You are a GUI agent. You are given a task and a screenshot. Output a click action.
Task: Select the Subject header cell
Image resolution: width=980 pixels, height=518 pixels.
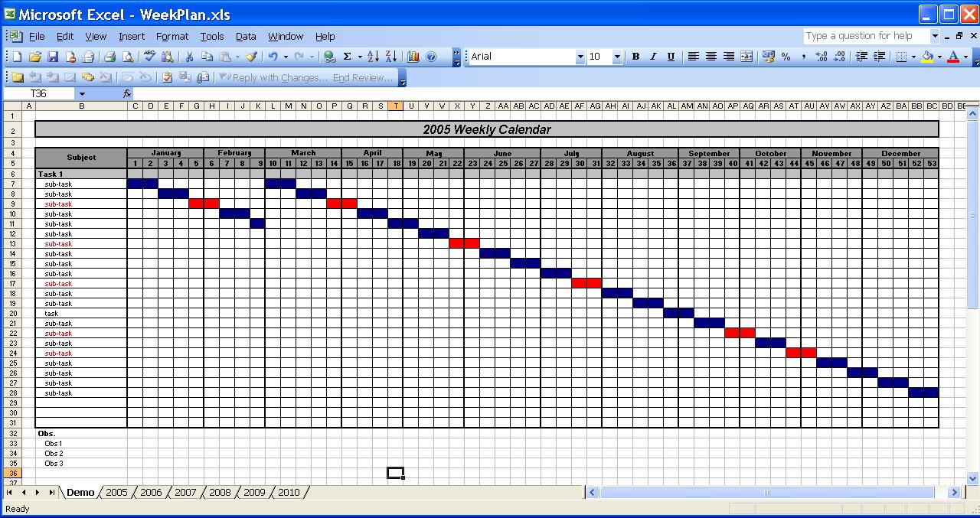pyautogui.click(x=81, y=158)
